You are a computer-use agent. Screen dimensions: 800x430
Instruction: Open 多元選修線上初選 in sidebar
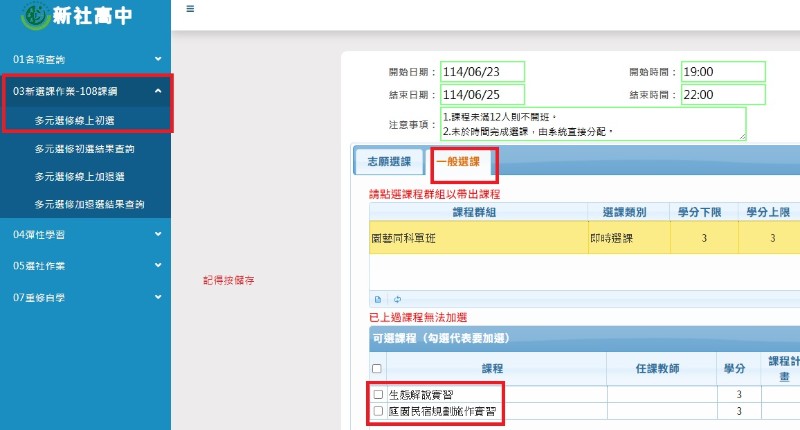(88, 120)
